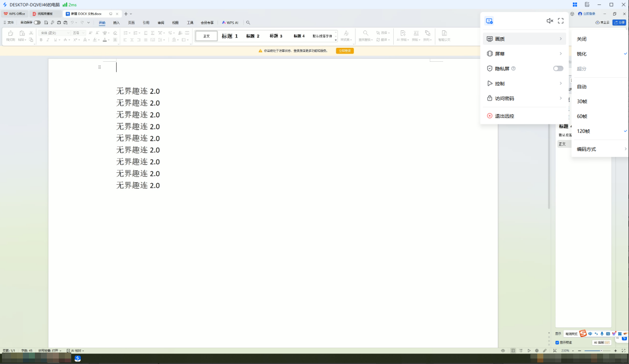629x364 pixels.
Task: Click 退出远控 to exit remote control
Action: point(504,116)
